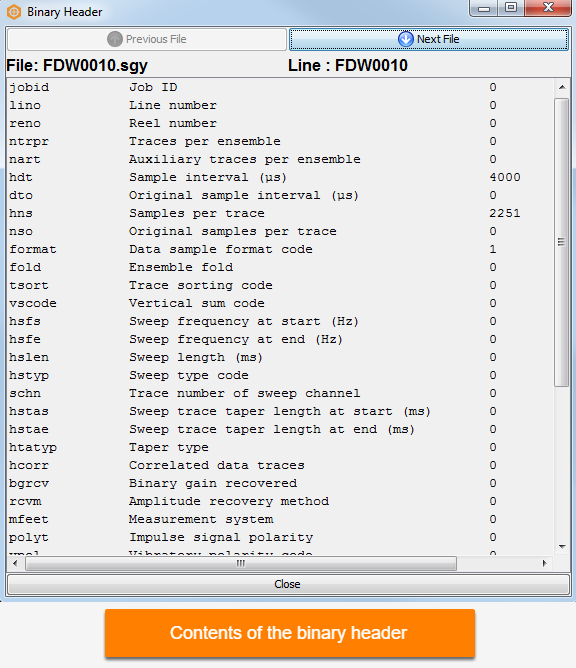Click horizontal scrollbar left arrow
576x668 pixels.
tap(15, 563)
